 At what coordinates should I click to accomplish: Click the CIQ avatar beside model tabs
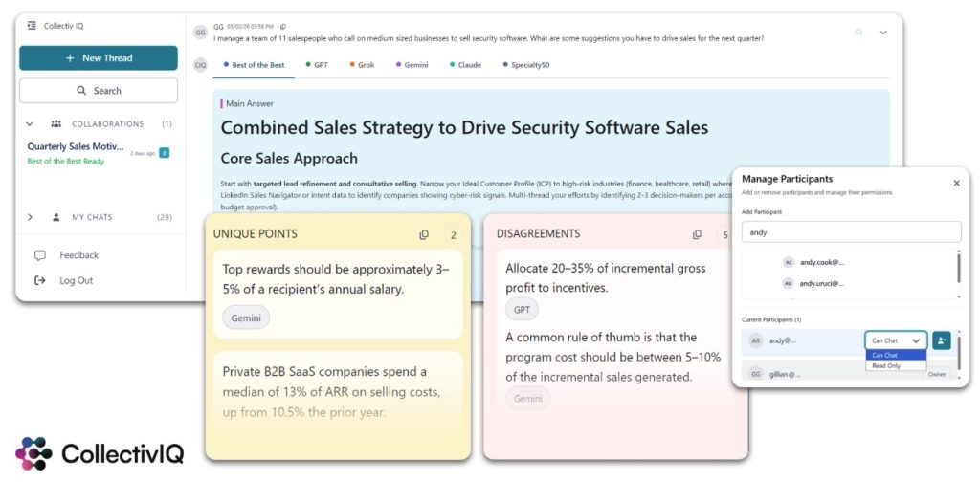point(201,65)
